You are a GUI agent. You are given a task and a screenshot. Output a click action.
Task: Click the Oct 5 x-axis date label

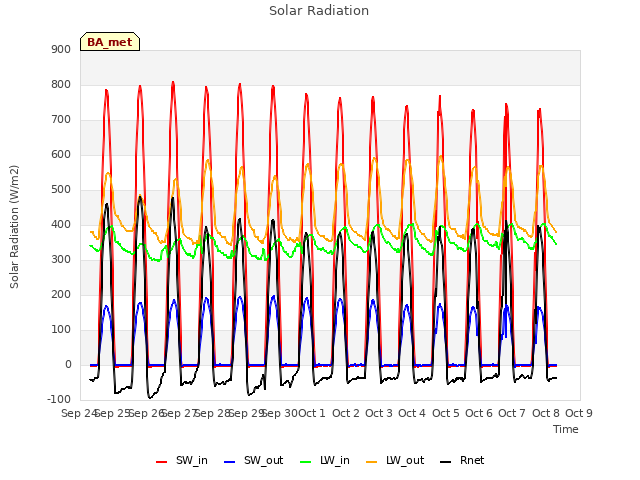click(445, 413)
